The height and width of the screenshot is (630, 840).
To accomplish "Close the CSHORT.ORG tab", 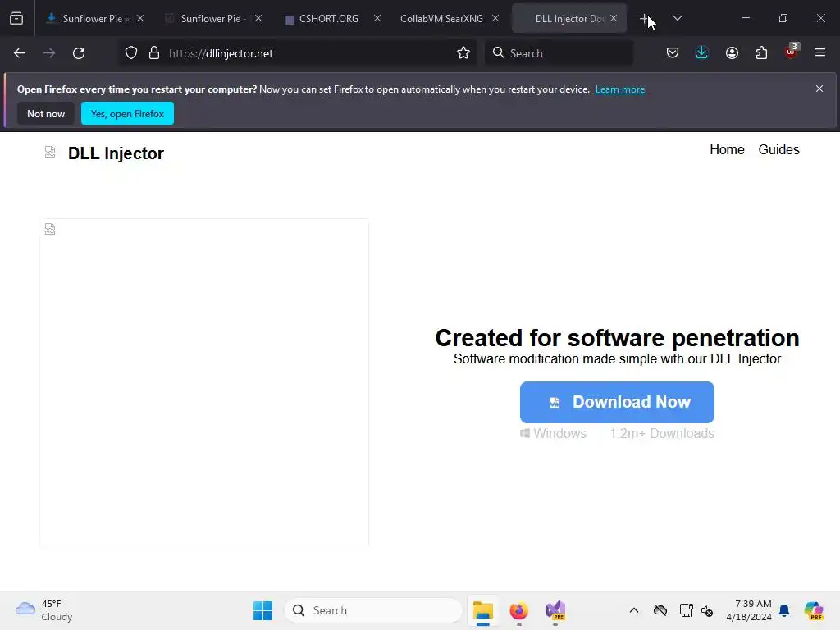I will coord(377,18).
